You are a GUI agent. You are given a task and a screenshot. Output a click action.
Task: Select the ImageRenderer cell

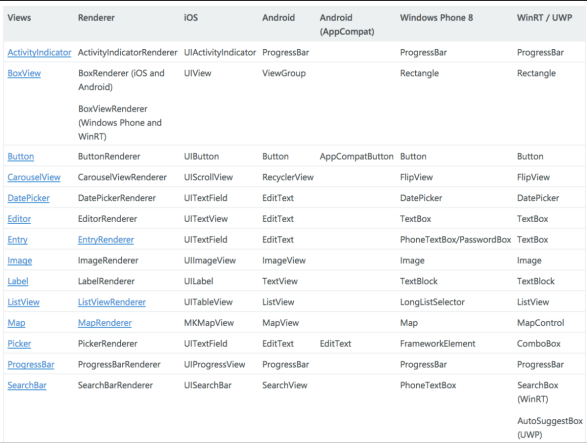click(108, 261)
